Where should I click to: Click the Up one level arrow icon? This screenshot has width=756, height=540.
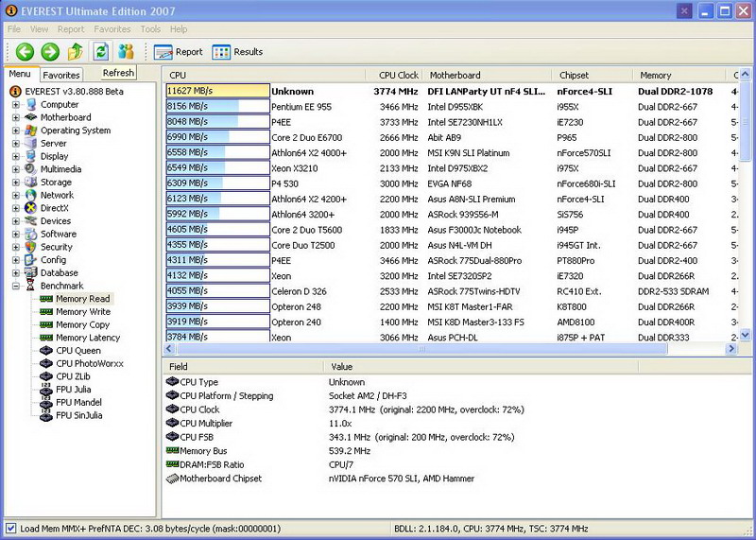pos(76,52)
